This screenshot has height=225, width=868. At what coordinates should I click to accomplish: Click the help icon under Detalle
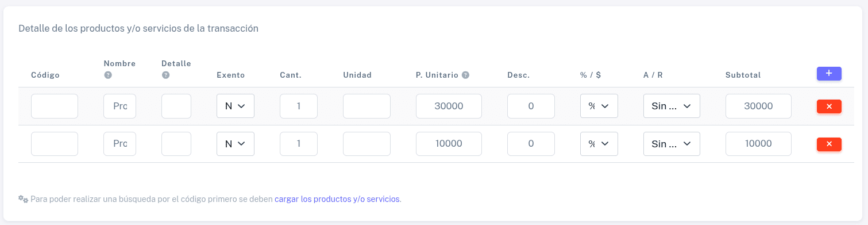(x=165, y=75)
